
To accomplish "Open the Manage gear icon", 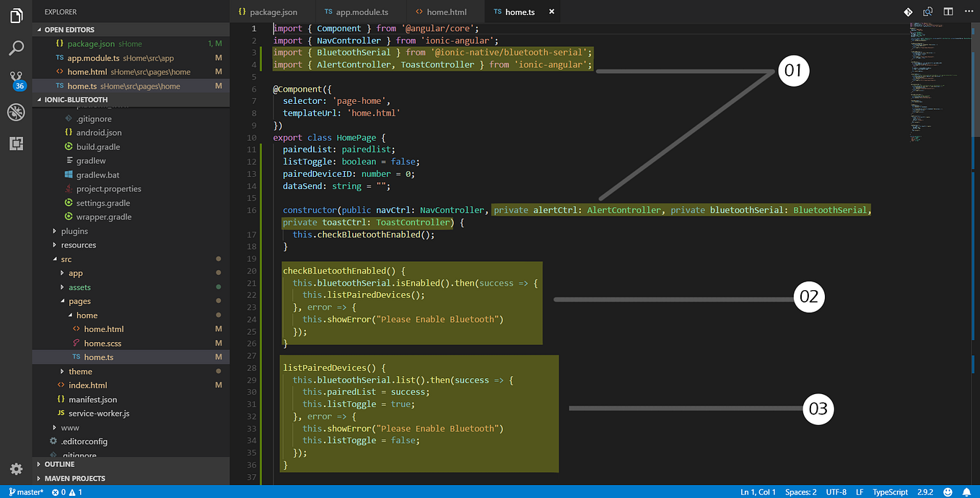I will pos(16,468).
